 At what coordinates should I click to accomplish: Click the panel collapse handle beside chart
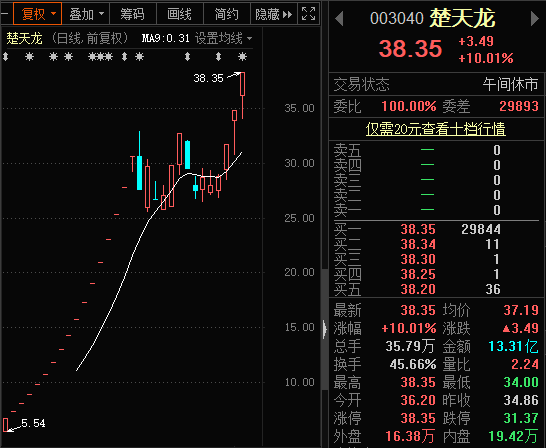(x=325, y=329)
